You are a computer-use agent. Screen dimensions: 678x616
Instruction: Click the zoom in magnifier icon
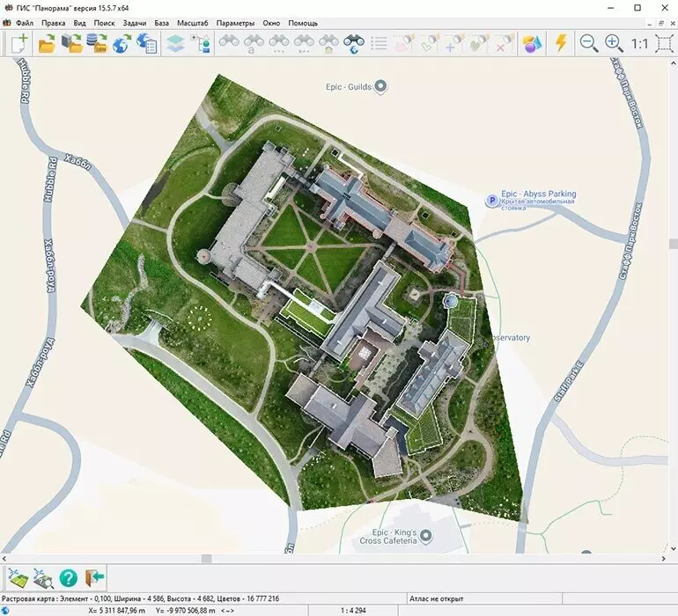[614, 43]
